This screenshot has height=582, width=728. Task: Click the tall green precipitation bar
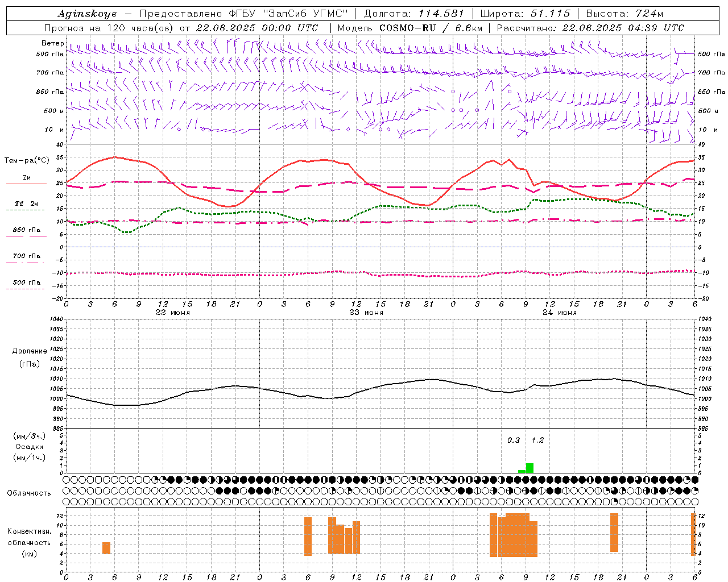530,468
